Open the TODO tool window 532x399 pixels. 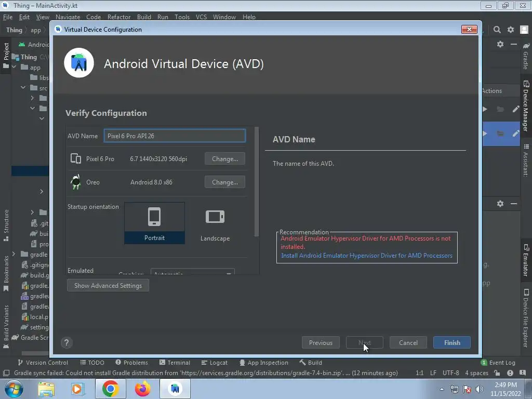pos(92,363)
